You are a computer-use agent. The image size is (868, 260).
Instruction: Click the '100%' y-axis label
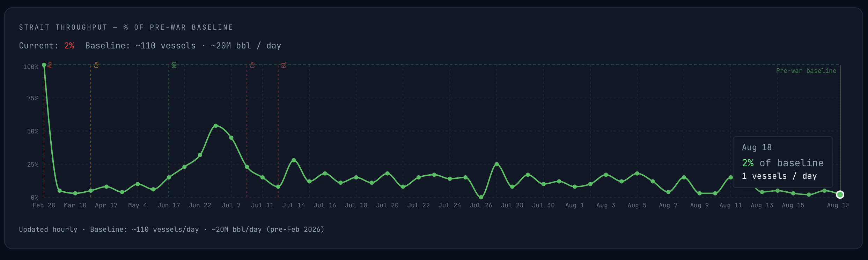pyautogui.click(x=31, y=67)
